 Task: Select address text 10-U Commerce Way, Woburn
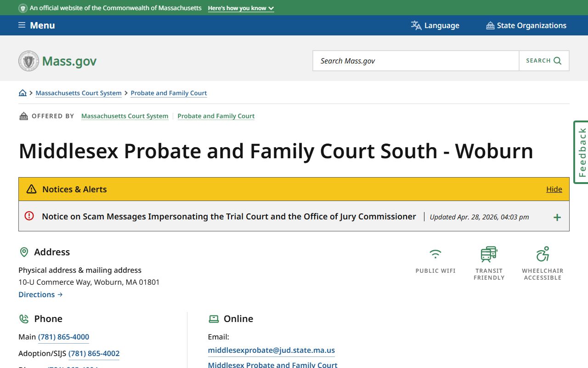click(x=89, y=282)
